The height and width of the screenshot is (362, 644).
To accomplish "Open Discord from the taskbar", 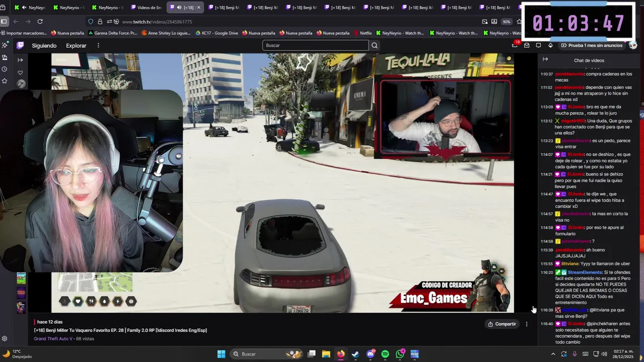I will 370,354.
